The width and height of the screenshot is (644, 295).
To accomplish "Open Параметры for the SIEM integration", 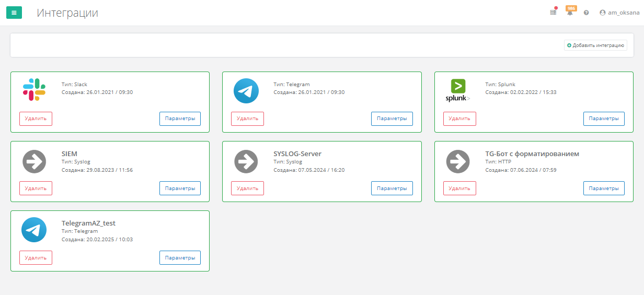I will (180, 188).
